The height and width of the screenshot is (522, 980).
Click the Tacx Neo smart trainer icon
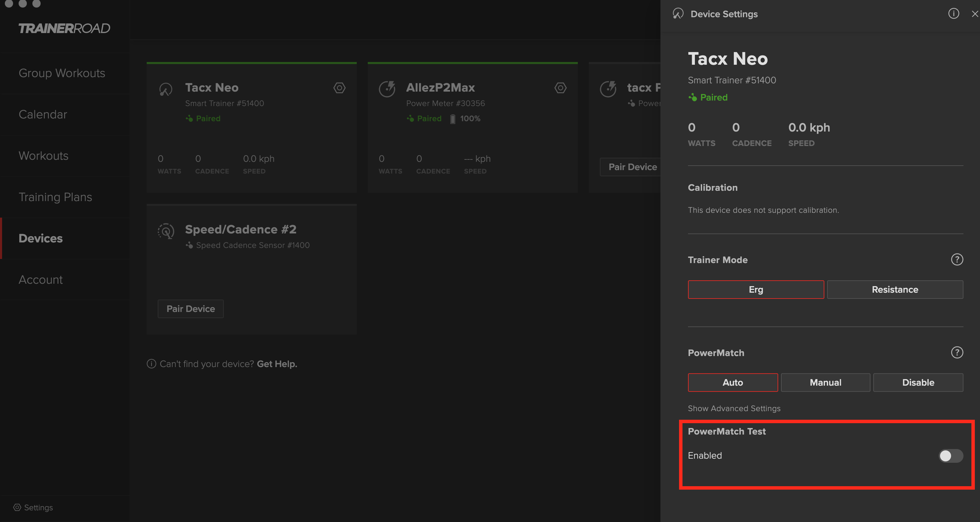click(x=166, y=90)
